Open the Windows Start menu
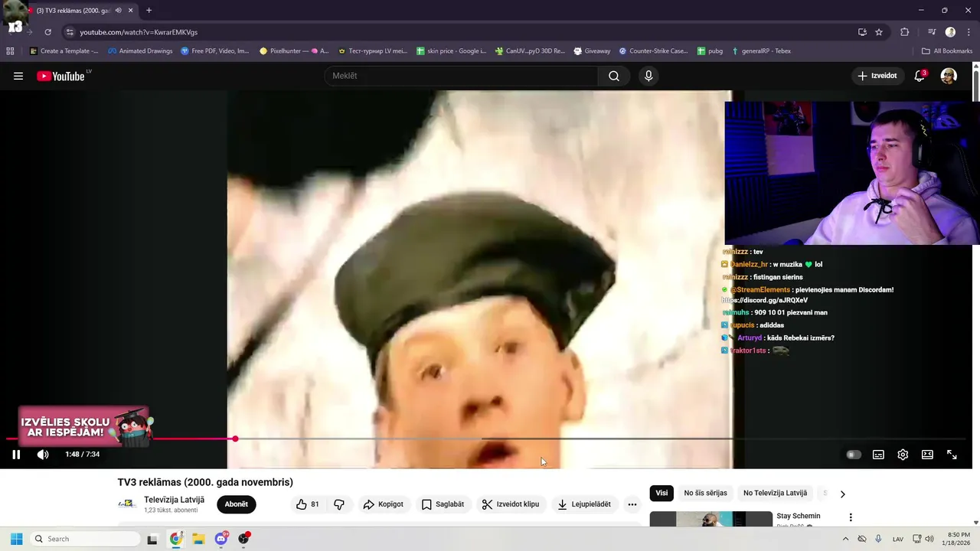The height and width of the screenshot is (551, 980). [16, 539]
